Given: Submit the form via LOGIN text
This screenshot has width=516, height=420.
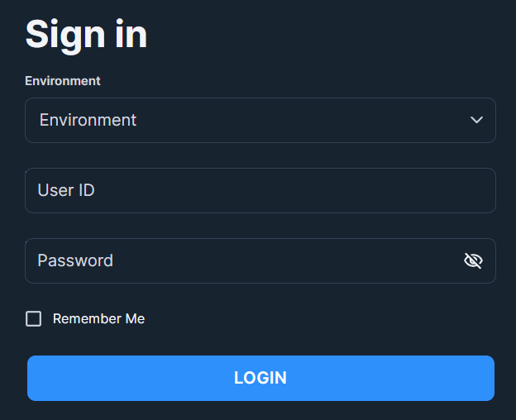Looking at the screenshot, I should pyautogui.click(x=260, y=378).
